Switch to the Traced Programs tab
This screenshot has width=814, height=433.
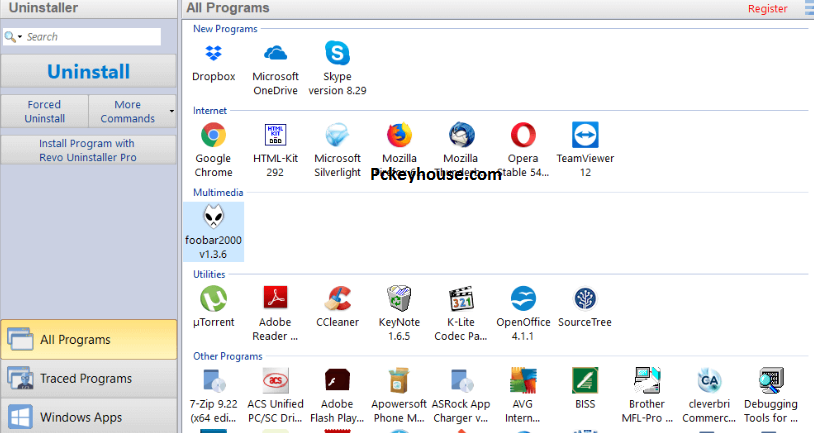pyautogui.click(x=89, y=378)
